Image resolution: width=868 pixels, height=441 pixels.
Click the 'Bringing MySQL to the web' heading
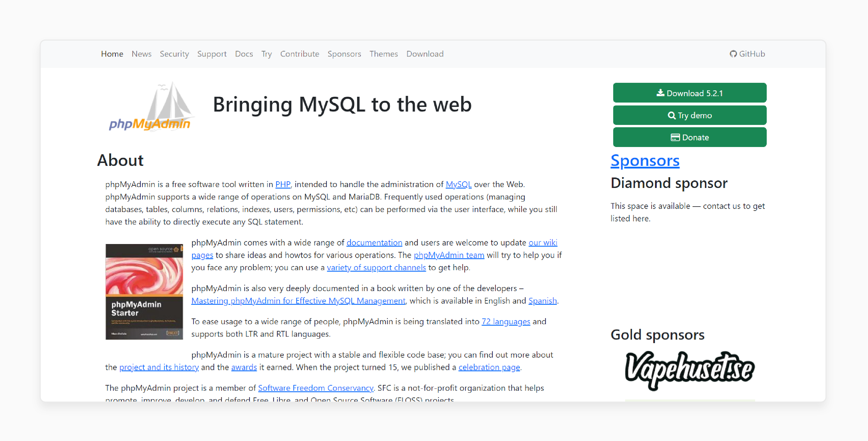coord(342,104)
